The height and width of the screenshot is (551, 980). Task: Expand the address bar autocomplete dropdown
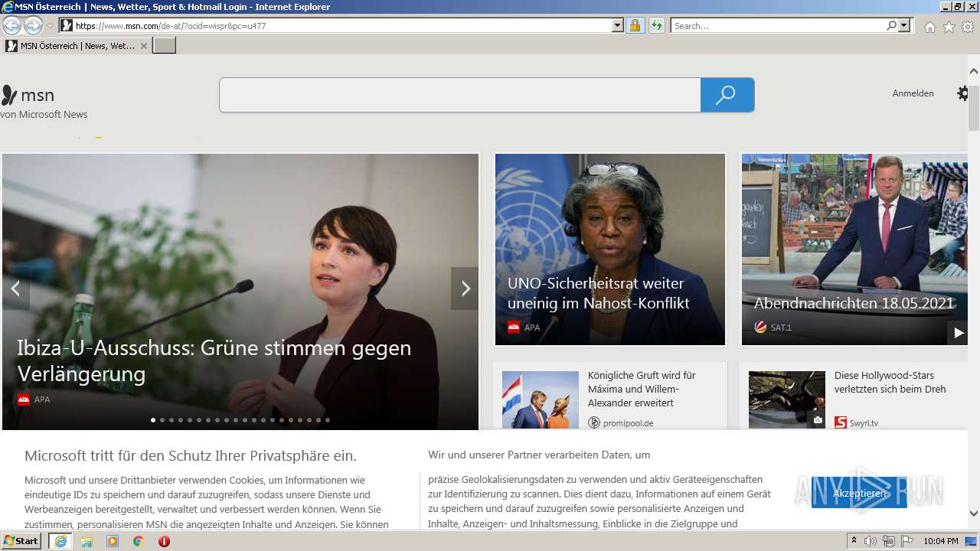618,26
